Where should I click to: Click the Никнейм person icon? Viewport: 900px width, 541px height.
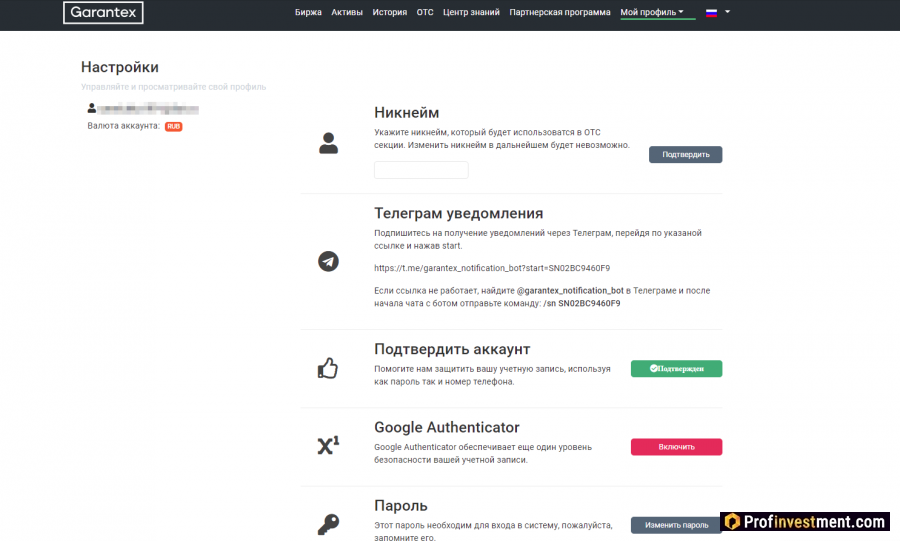328,143
